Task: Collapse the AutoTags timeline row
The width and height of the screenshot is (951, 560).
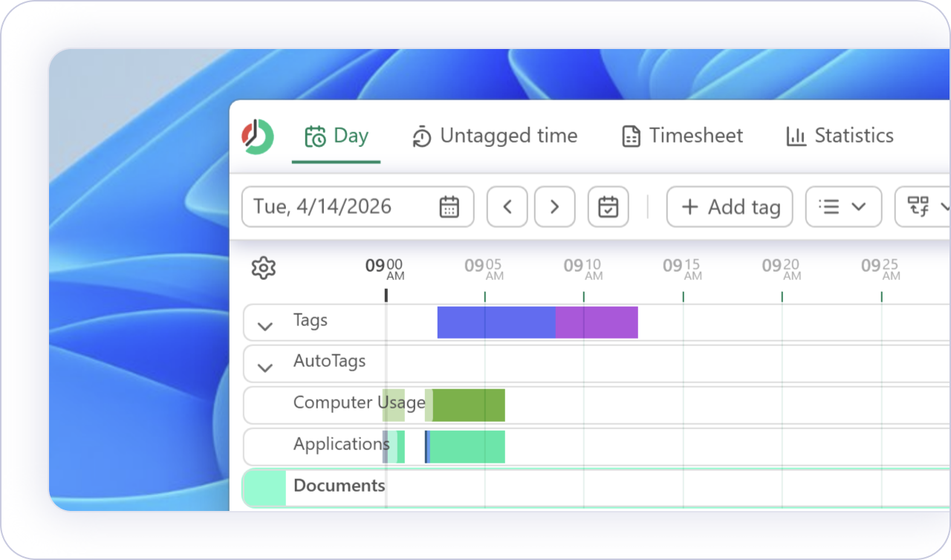Action: 264,367
